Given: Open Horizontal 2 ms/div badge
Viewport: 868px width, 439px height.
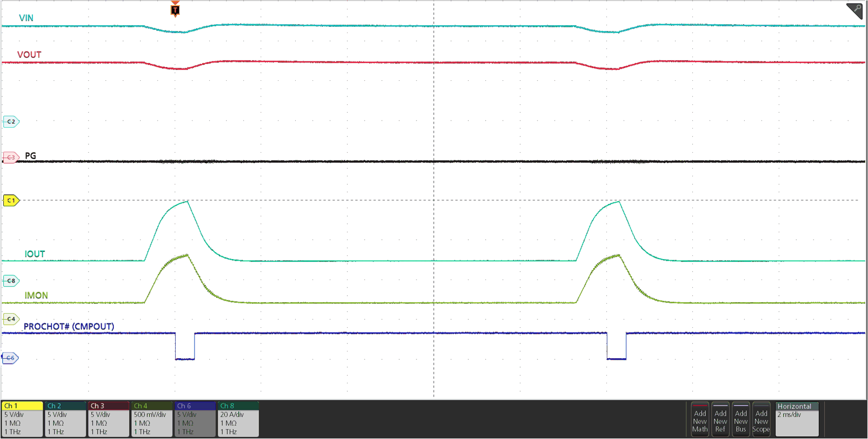Looking at the screenshot, I should [x=797, y=419].
